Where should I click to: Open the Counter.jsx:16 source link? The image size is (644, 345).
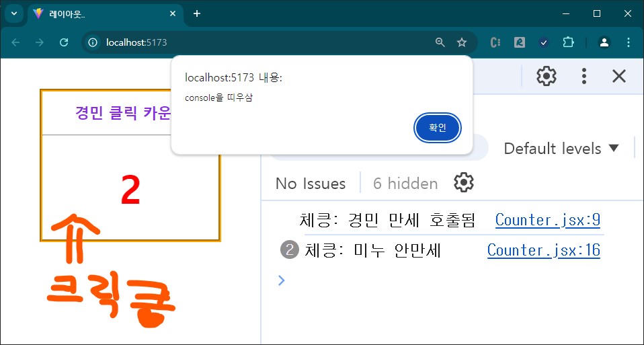click(x=544, y=250)
